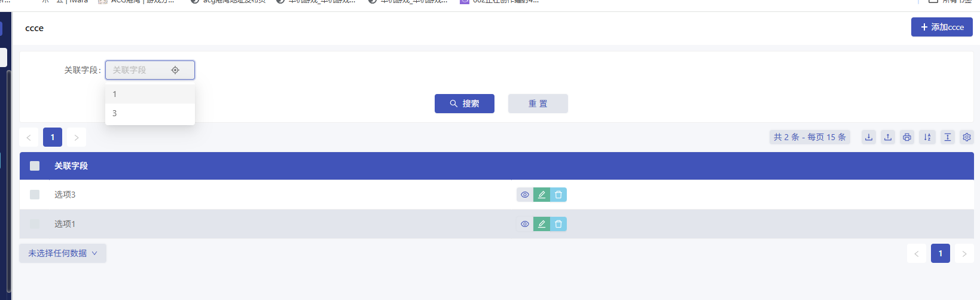Open table settings gear icon
This screenshot has height=300, width=980.
[967, 137]
